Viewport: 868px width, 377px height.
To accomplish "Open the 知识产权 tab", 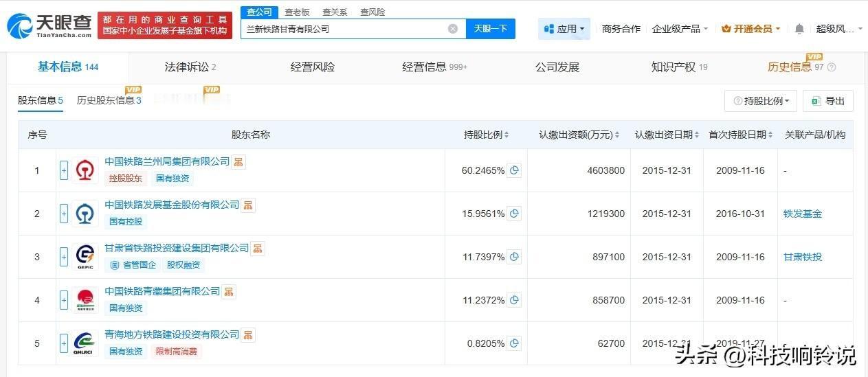I will pos(680,67).
